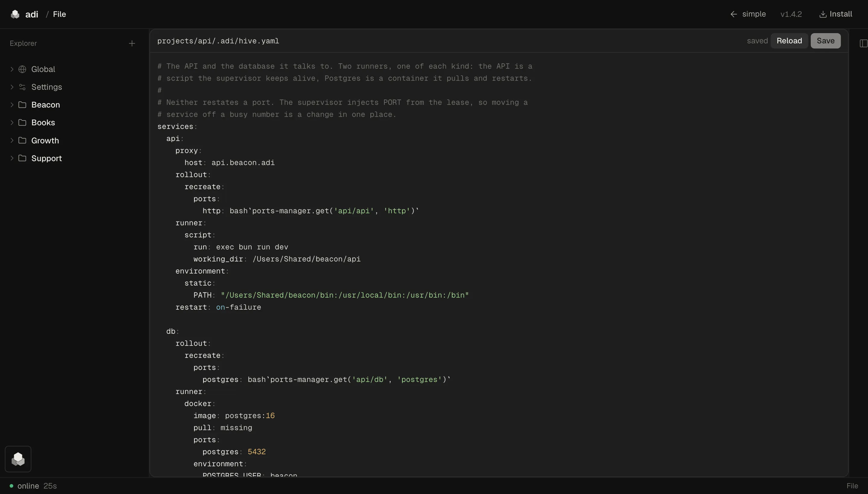Save the hive.yaml file
868x494 pixels.
(826, 41)
